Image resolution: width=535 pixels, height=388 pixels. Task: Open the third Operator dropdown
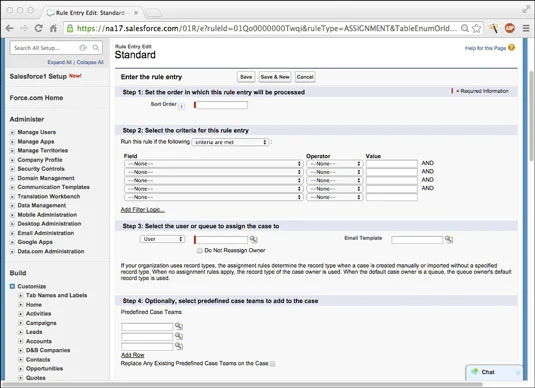point(334,181)
